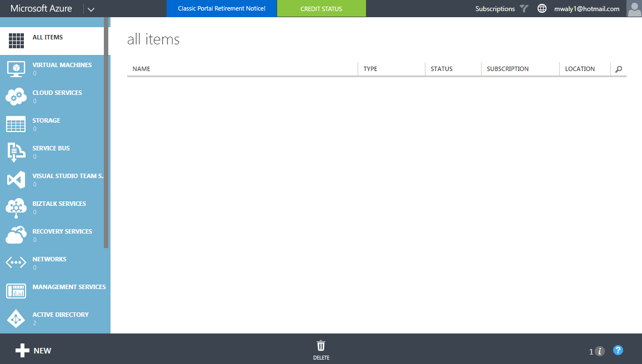Click the Delete trash icon
Image resolution: width=642 pixels, height=364 pixels.
pyautogui.click(x=321, y=346)
